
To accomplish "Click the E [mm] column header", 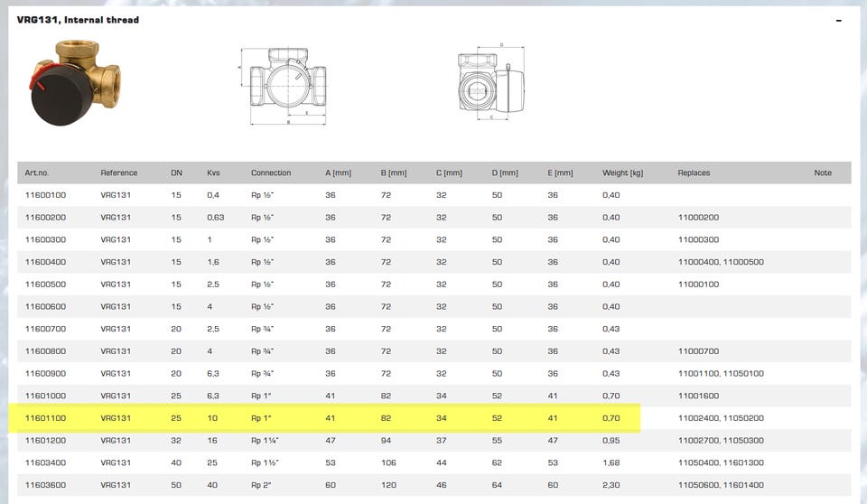I will click(x=560, y=173).
